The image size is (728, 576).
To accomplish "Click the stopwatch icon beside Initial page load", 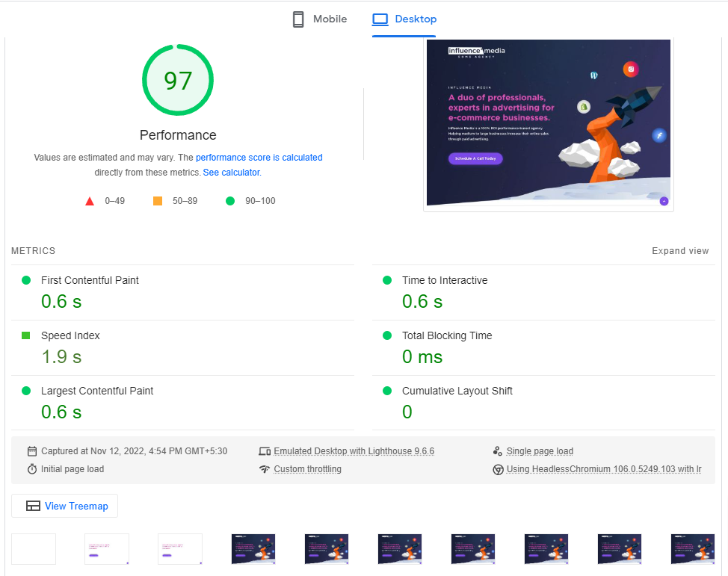I will pyautogui.click(x=32, y=469).
